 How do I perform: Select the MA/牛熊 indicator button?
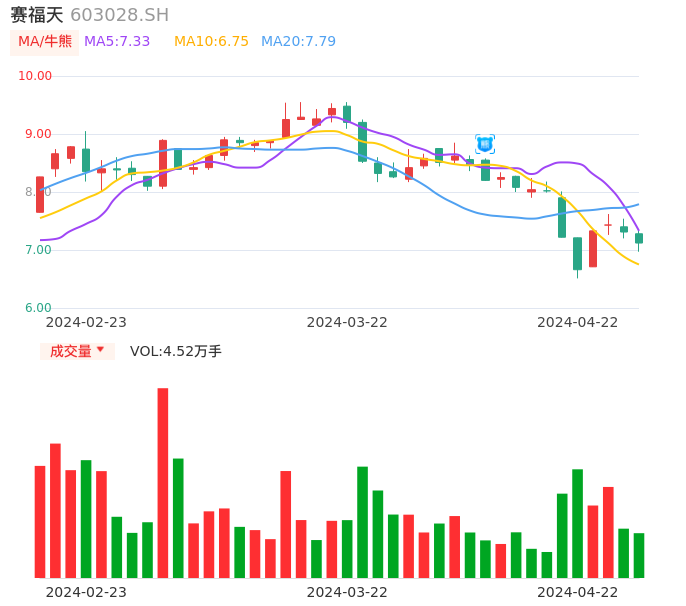point(44,42)
